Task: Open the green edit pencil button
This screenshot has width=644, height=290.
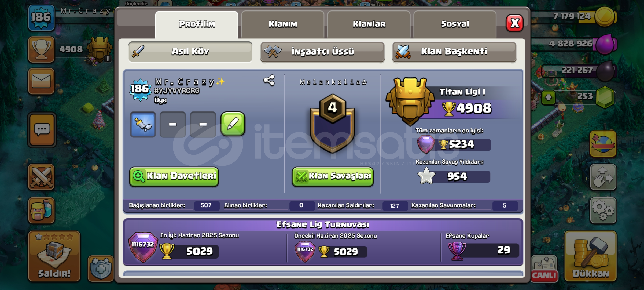Action: coord(233,124)
